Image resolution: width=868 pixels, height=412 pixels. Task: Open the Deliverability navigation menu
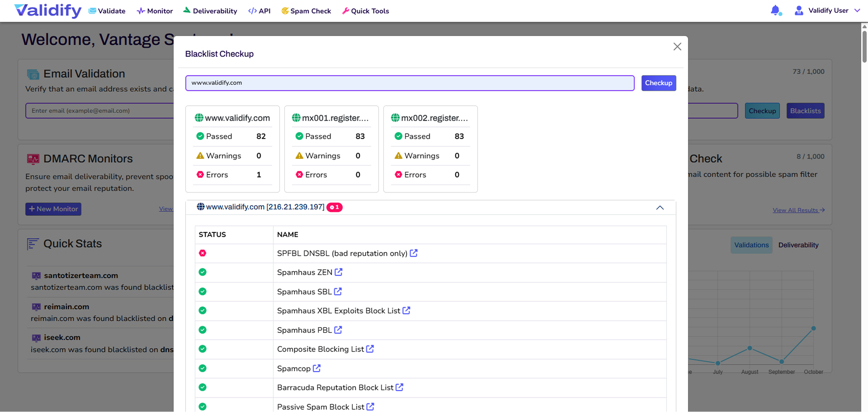(x=210, y=11)
